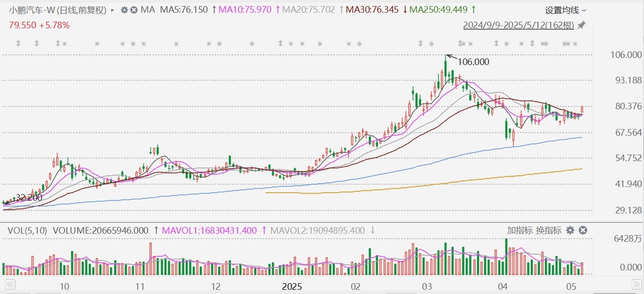Select the MA30:76.345 legend value

pyautogui.click(x=372, y=9)
